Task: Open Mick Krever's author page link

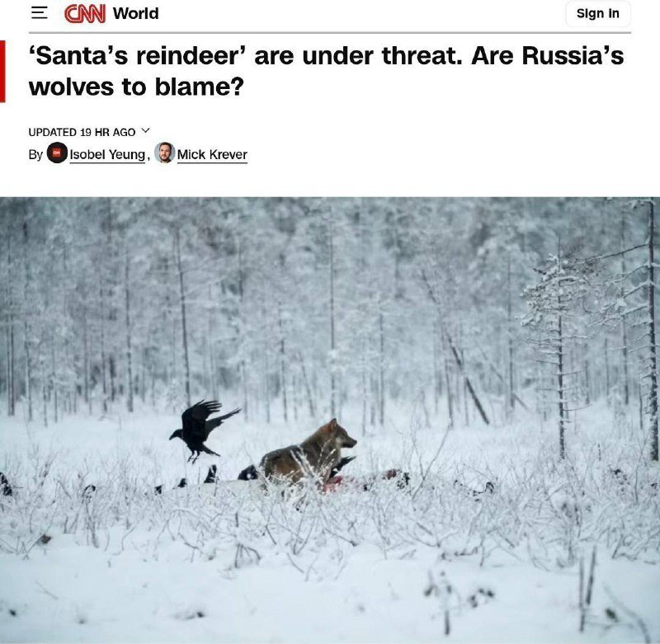Action: tap(212, 154)
